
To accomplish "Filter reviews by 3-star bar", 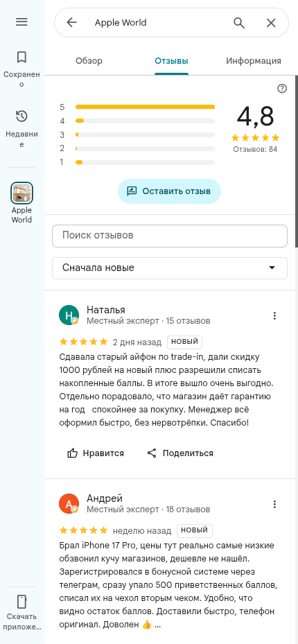I will click(x=137, y=134).
